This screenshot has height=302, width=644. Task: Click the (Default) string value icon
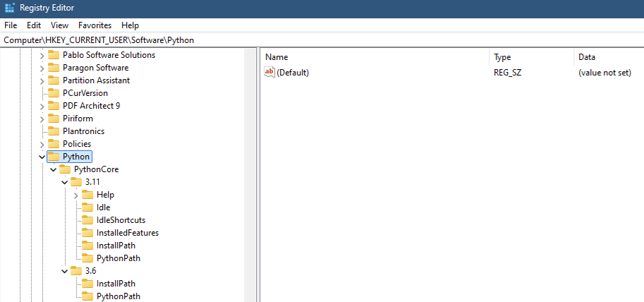[269, 72]
